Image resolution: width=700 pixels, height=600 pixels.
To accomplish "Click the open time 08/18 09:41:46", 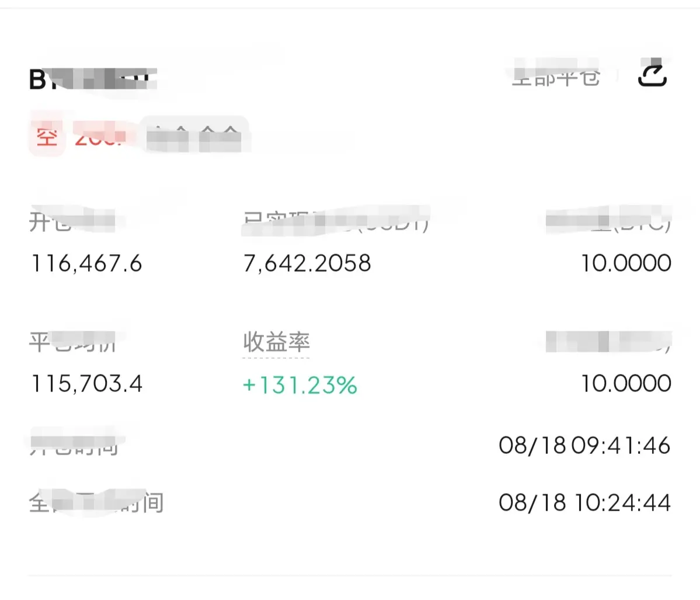I will pos(585,445).
